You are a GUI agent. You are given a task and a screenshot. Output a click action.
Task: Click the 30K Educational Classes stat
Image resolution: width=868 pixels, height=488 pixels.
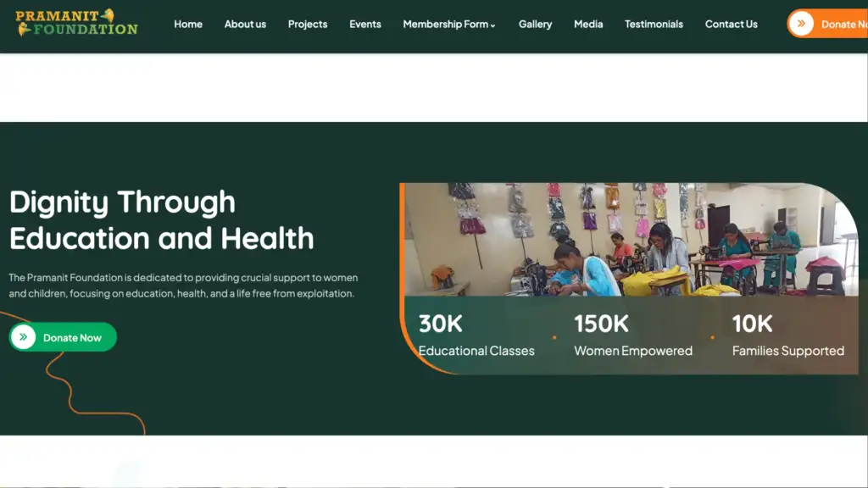[476, 335]
